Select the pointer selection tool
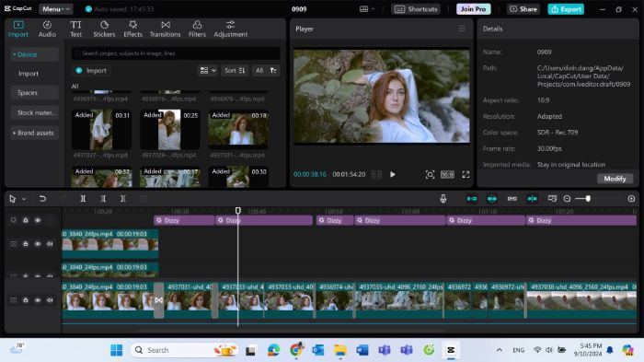 pos(13,199)
